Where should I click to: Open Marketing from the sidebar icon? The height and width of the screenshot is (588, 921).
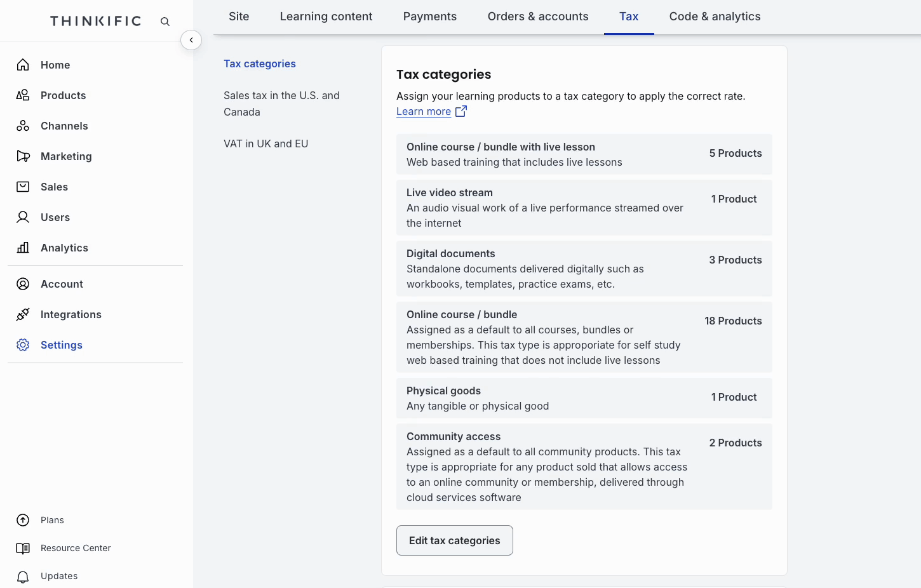click(x=23, y=156)
